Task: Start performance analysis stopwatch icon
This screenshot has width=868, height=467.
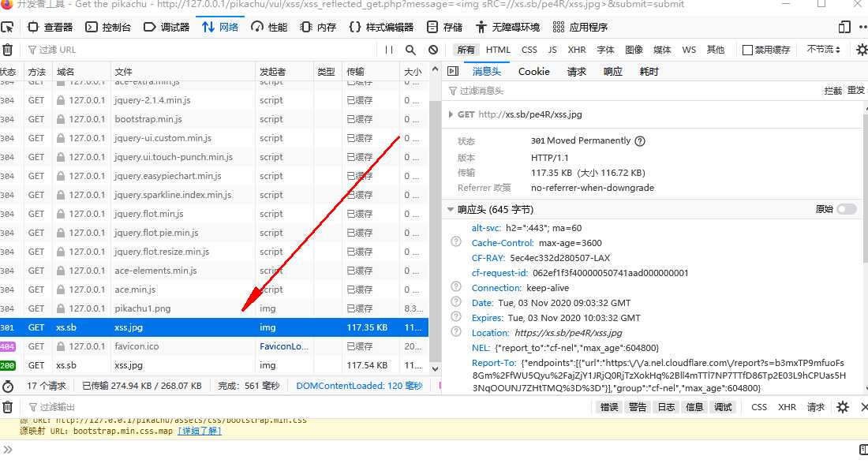Action: click(8, 387)
